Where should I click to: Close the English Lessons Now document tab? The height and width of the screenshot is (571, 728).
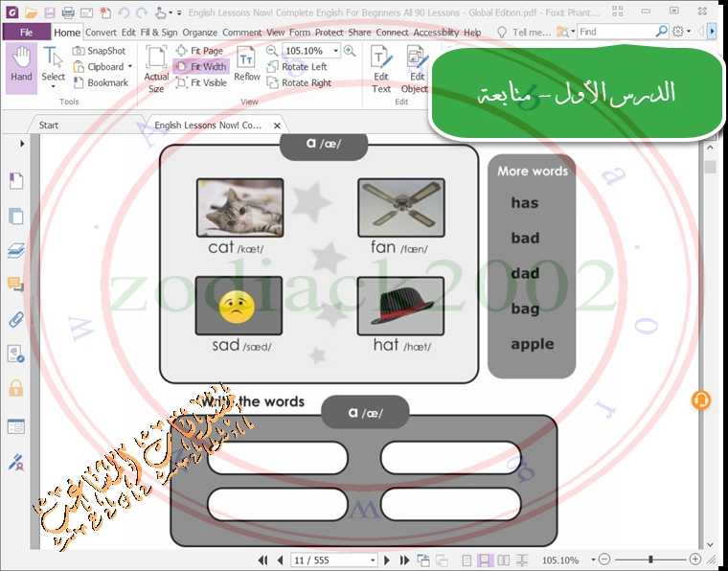277,126
